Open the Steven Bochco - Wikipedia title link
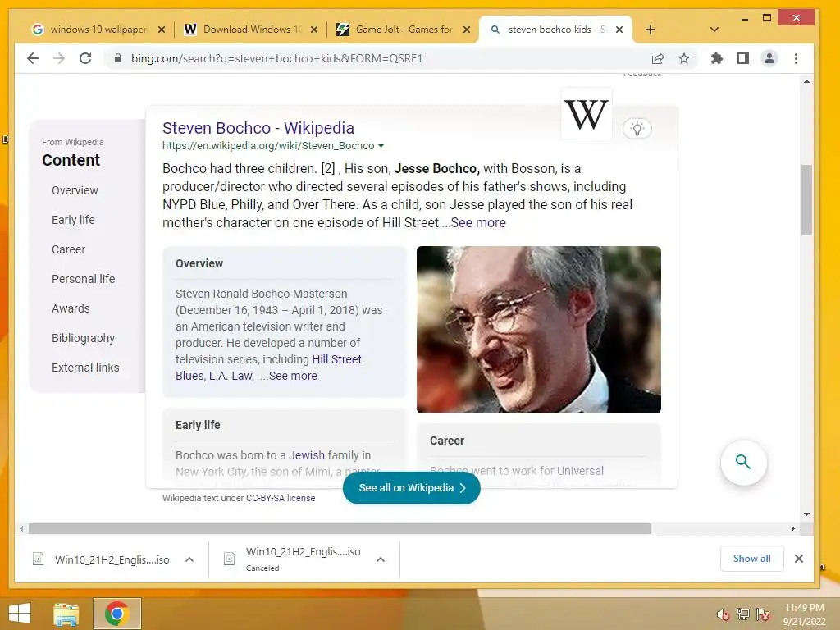The height and width of the screenshot is (630, 840). pos(258,128)
